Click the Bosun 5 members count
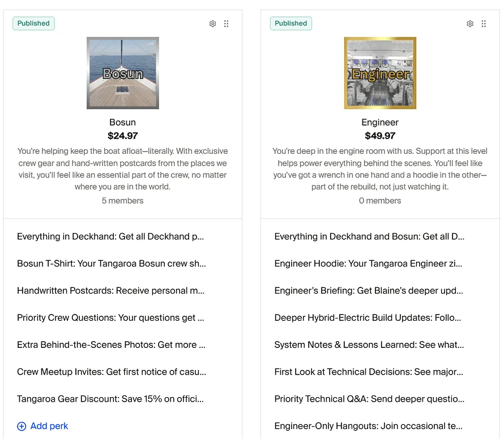Image resolution: width=504 pixels, height=439 pixels. pos(122,201)
